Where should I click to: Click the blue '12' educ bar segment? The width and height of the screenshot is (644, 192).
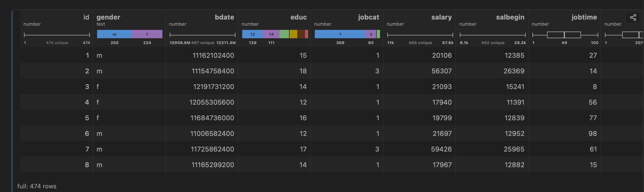(x=253, y=34)
